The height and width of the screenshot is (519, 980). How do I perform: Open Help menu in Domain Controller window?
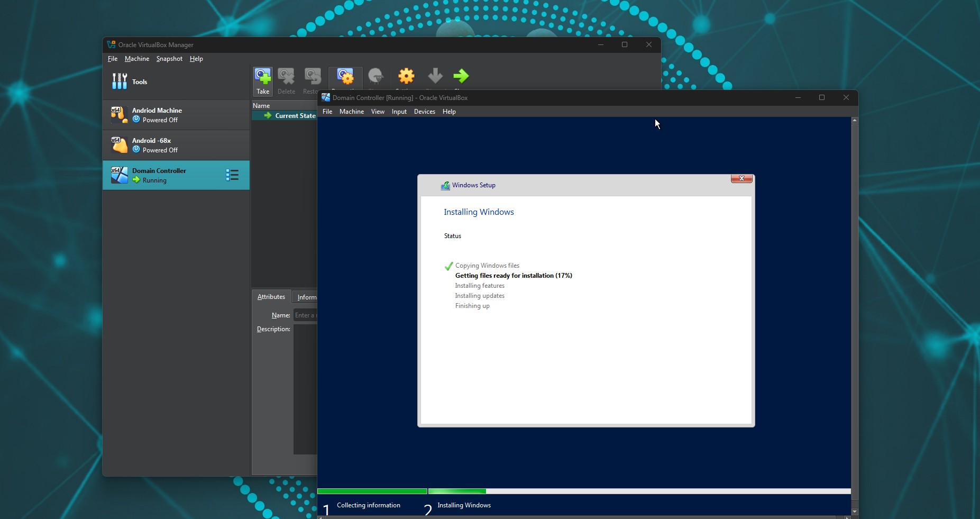coord(449,112)
